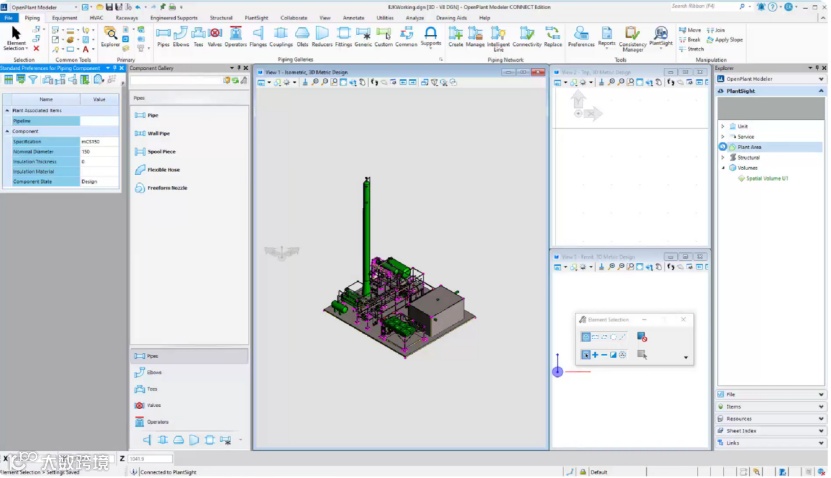Click the Delete red X in Selection group
Screen dimensions: 831x478
pyautogui.click(x=36, y=49)
